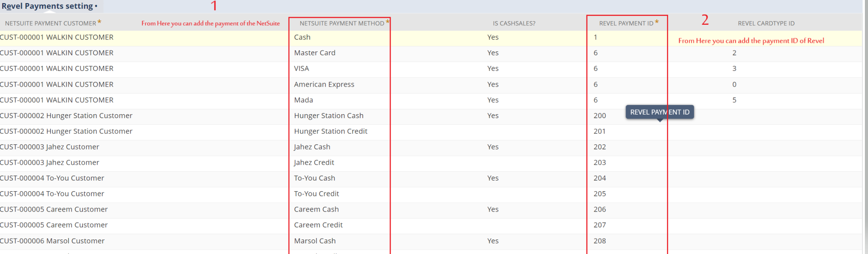Select the Hunger Station Credit cell

[x=331, y=131]
